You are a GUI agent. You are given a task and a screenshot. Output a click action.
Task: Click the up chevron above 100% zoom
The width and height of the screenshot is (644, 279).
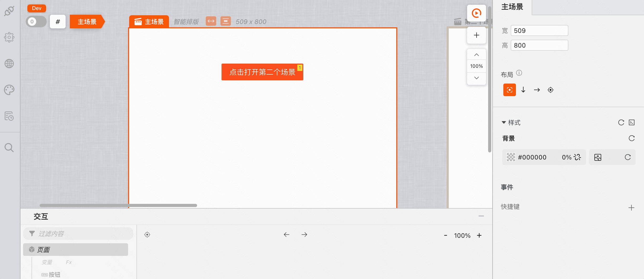pyautogui.click(x=476, y=54)
